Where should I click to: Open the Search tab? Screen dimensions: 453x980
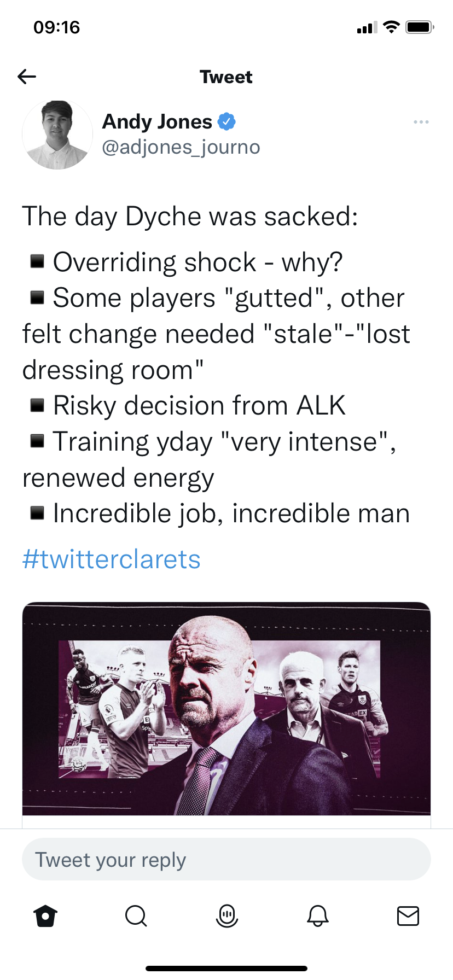tap(136, 915)
